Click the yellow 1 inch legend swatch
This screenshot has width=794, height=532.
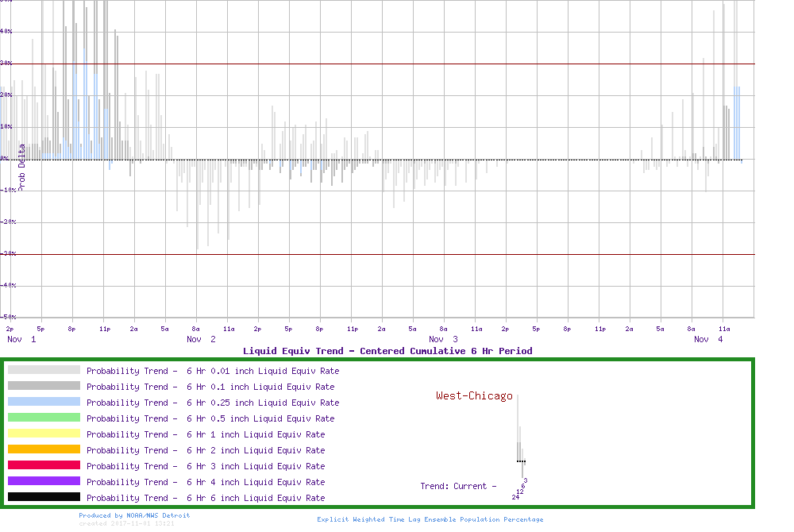pyautogui.click(x=44, y=434)
